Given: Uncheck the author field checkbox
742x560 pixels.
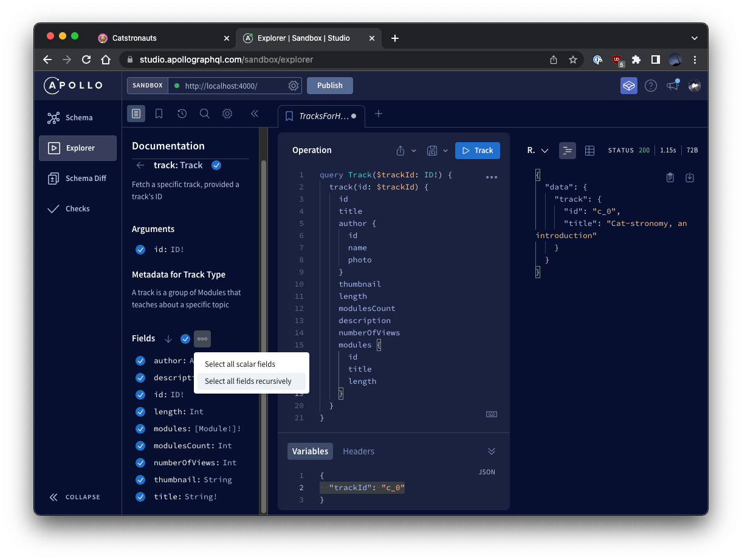Looking at the screenshot, I should click(x=140, y=361).
